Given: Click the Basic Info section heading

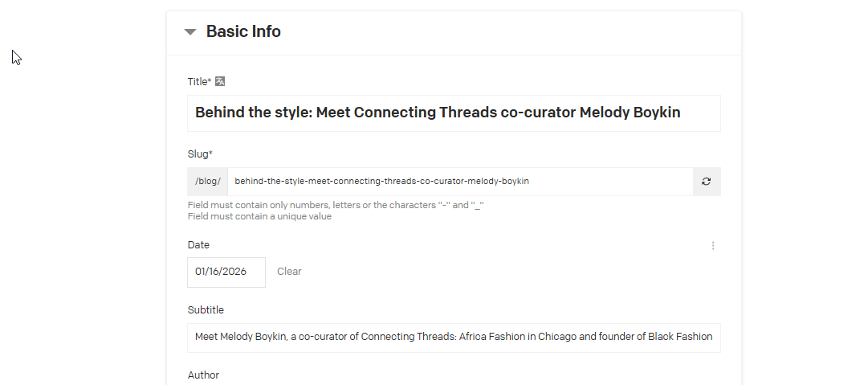Looking at the screenshot, I should (x=243, y=32).
